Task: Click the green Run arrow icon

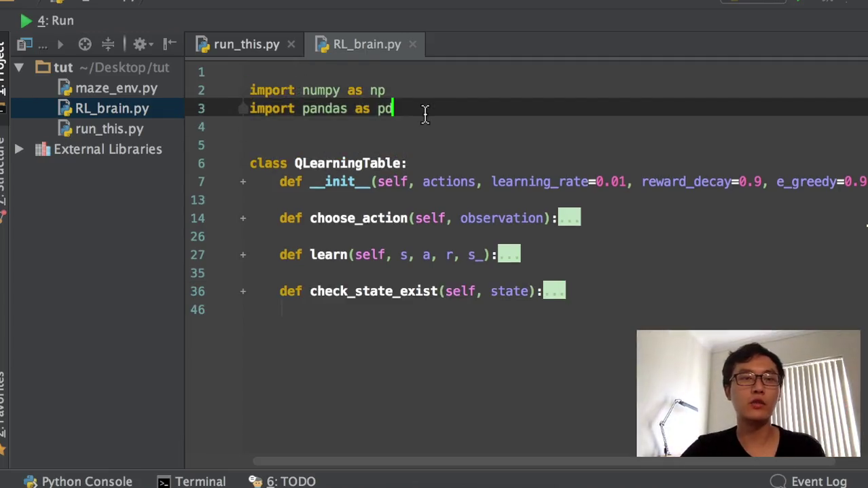Action: pyautogui.click(x=26, y=21)
